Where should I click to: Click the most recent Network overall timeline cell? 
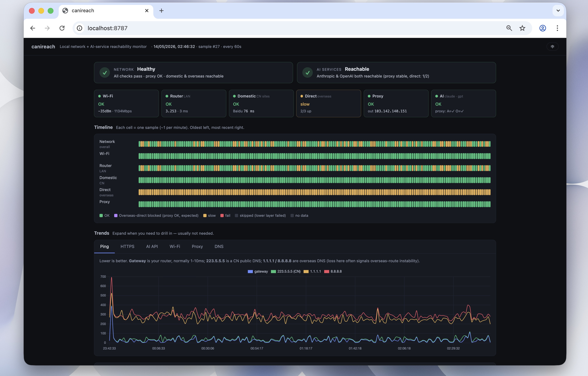[490, 144]
